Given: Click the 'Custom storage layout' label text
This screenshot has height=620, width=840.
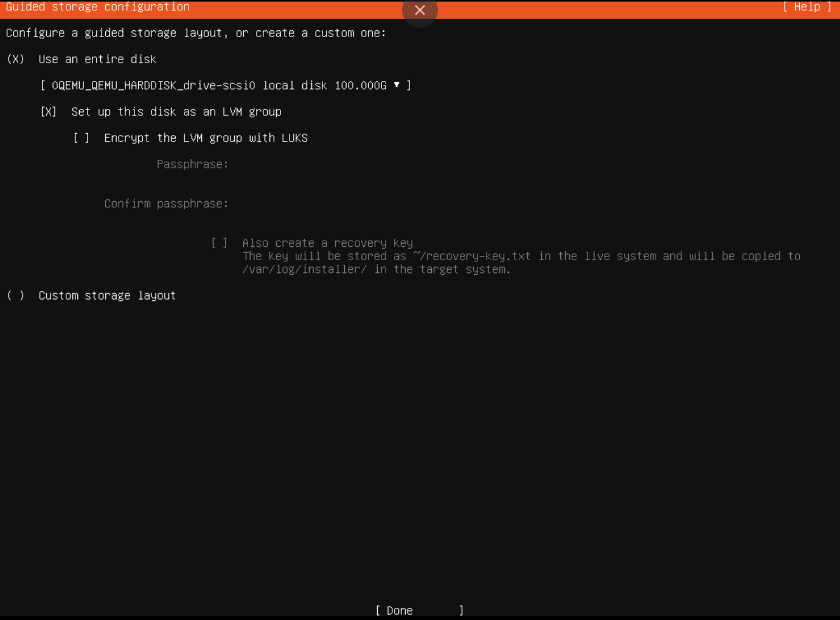Looking at the screenshot, I should click(107, 295).
